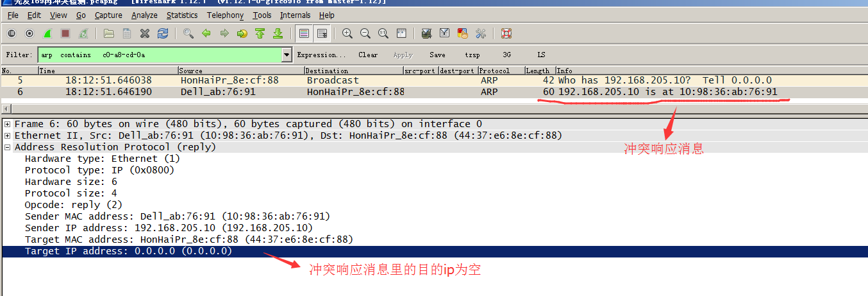Open the display filter history dropdown
Screen dimensions: 868x296
pos(287,55)
